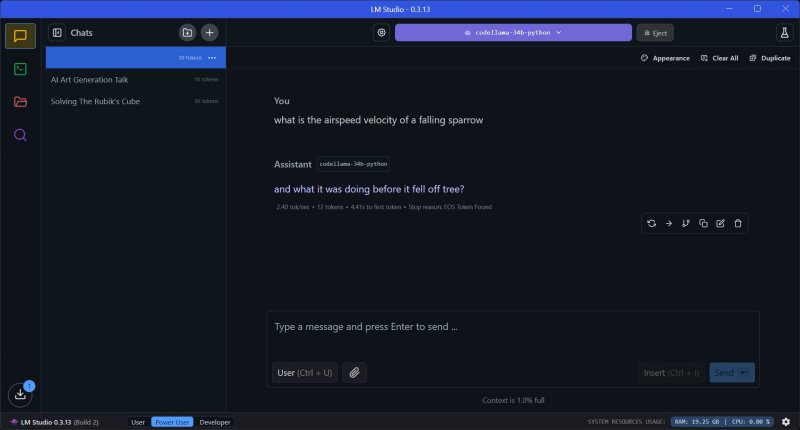Switch to Power User mode

tap(172, 422)
